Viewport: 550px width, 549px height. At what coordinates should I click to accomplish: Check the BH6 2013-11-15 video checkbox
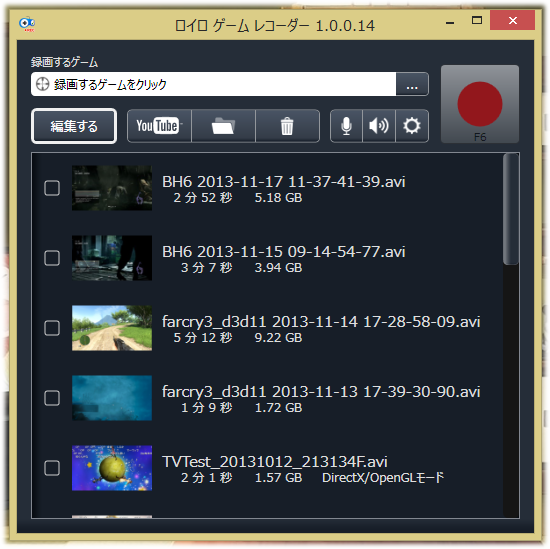(52, 258)
